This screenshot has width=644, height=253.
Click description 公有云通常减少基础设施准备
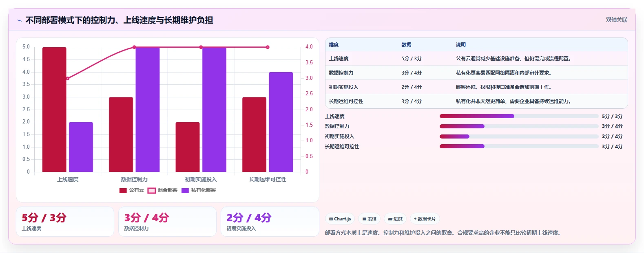coord(514,59)
